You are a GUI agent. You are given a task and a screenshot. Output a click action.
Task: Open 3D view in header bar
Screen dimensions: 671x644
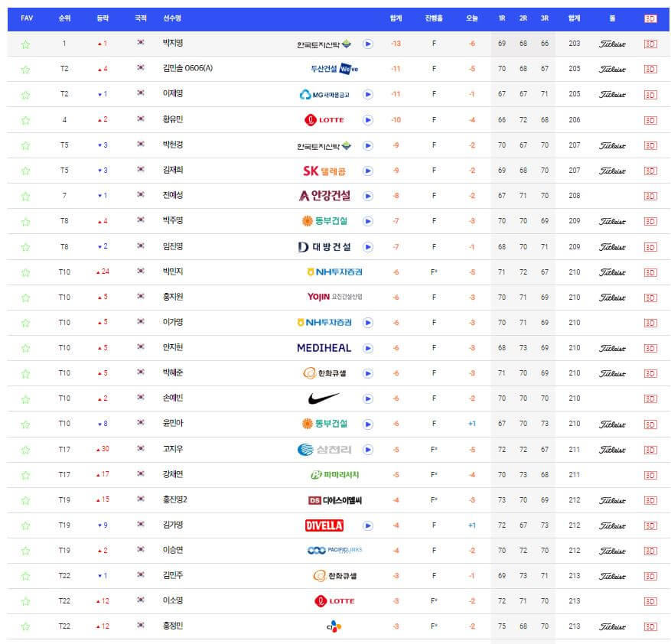tap(650, 18)
